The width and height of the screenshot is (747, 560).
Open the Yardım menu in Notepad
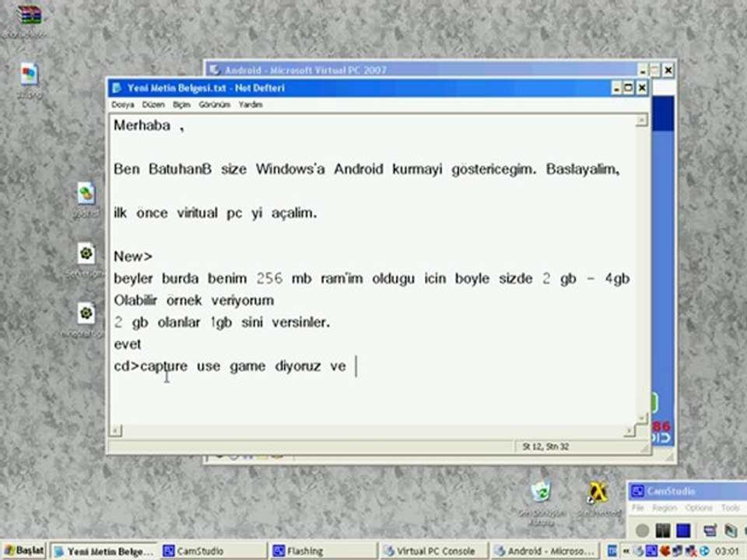point(251,105)
